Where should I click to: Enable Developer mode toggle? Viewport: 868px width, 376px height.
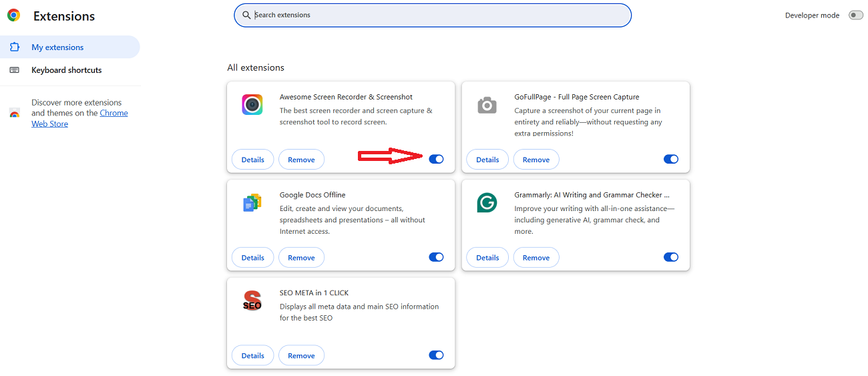(x=855, y=15)
